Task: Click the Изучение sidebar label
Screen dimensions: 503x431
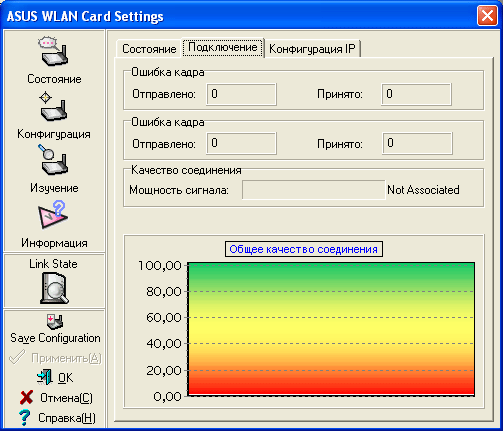Action: tap(54, 188)
